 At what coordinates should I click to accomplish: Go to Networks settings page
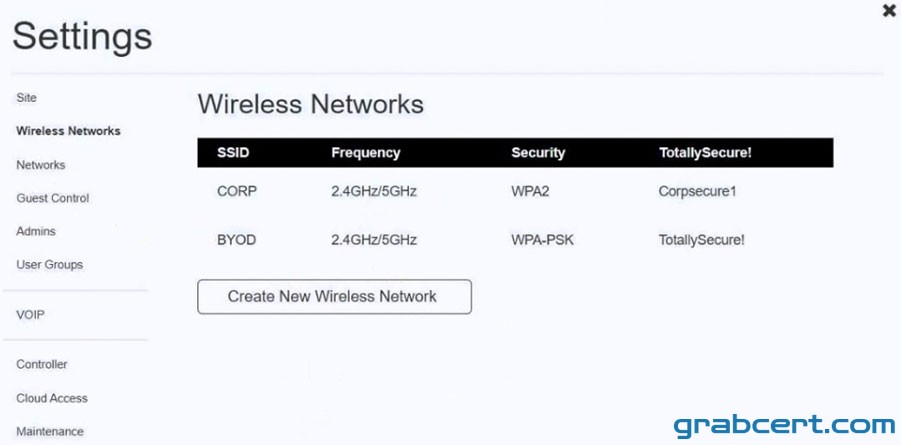[x=41, y=165]
